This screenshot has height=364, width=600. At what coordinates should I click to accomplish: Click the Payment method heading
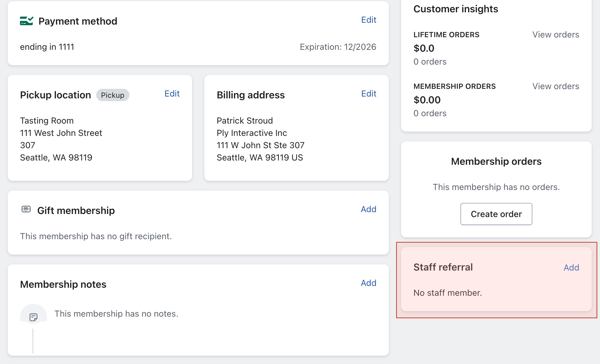pos(78,21)
